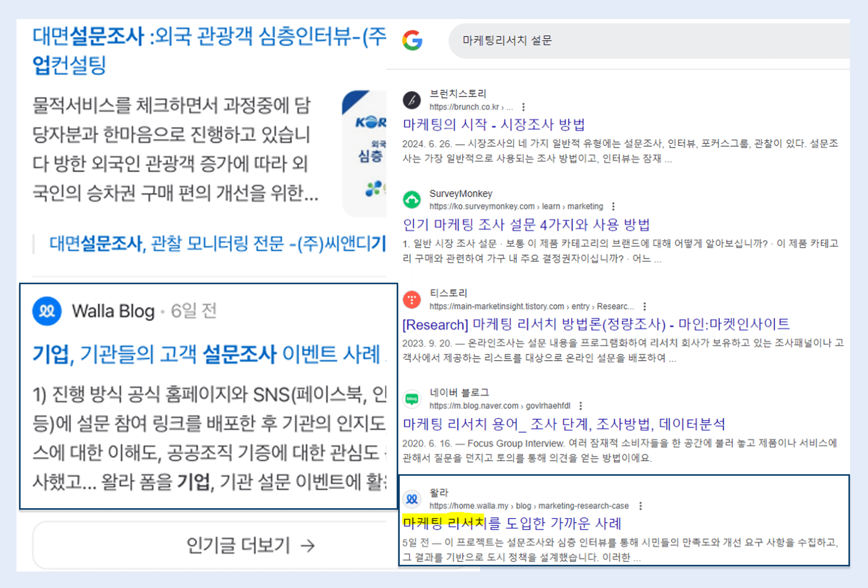This screenshot has height=588, width=868.
Task: Click the SurveyMonkey site name
Action: point(461,193)
